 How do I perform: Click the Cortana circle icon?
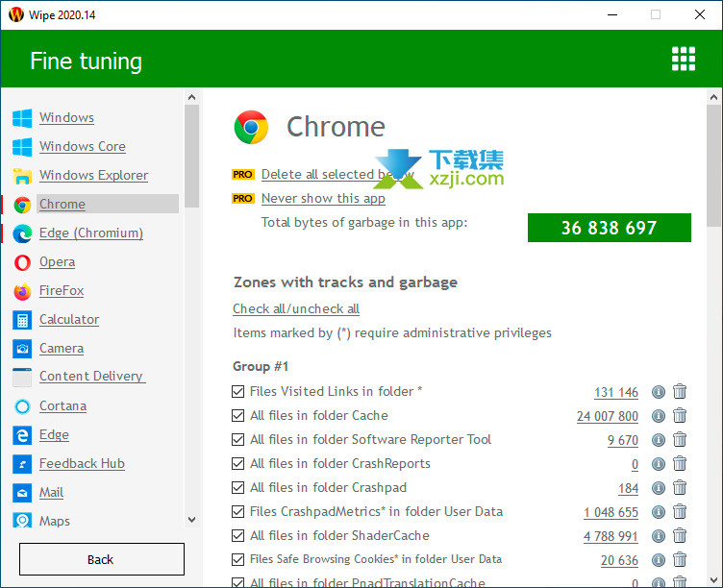pos(22,406)
